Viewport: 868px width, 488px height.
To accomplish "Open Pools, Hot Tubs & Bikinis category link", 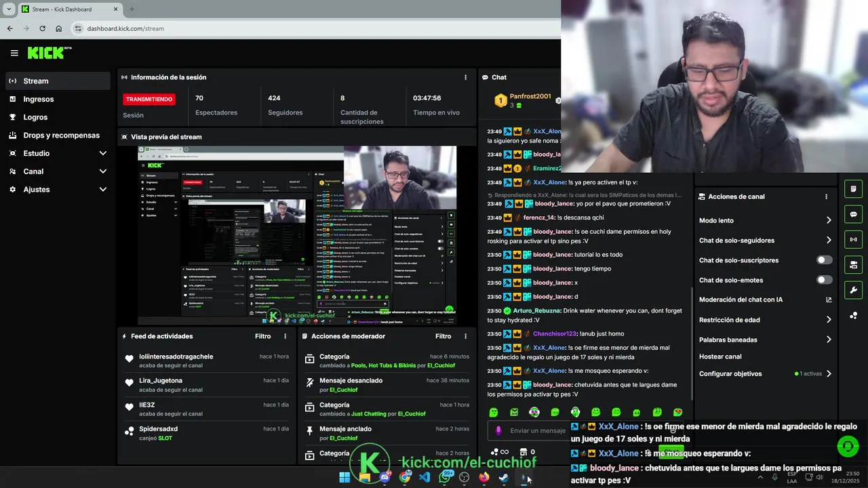I will tap(383, 365).
